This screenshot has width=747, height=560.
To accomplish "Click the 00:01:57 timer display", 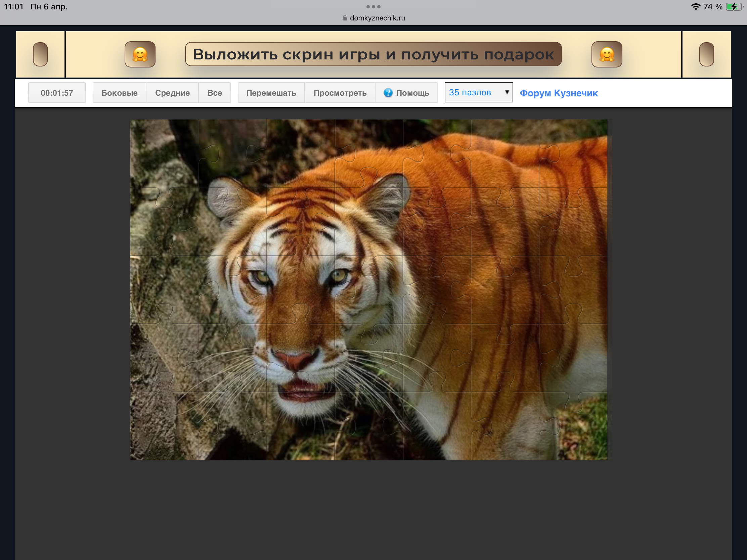I will (57, 93).
